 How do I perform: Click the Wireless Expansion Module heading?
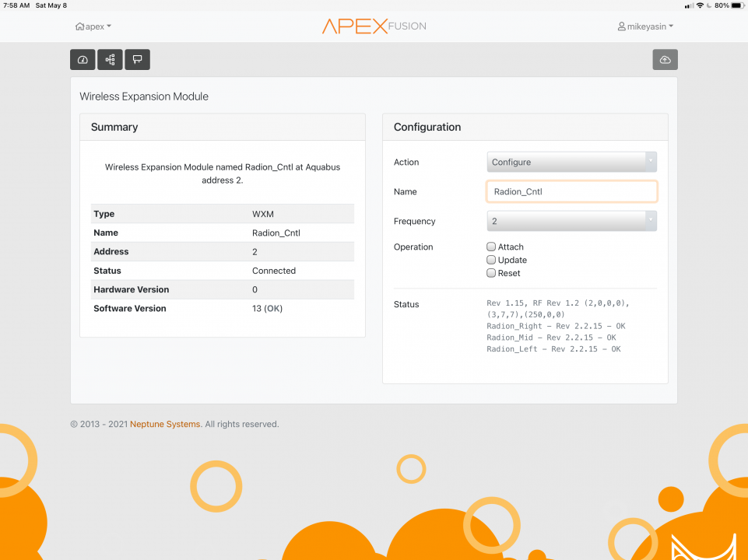[x=144, y=96]
